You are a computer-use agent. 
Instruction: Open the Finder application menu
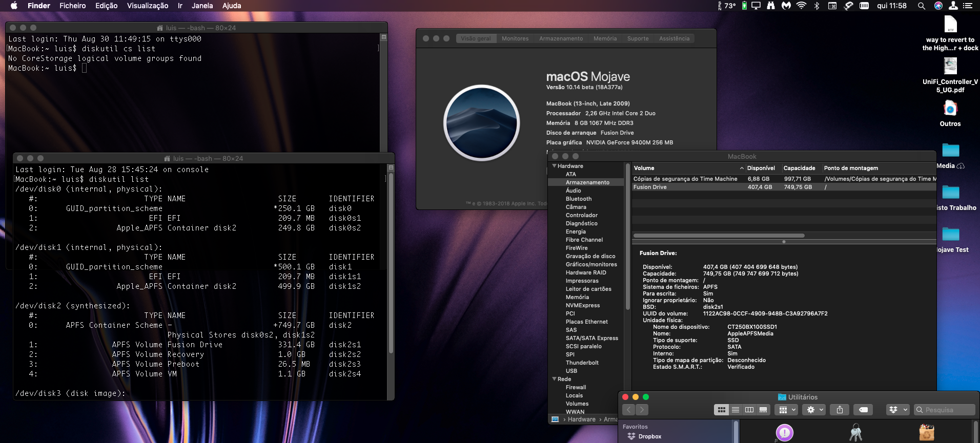[39, 6]
